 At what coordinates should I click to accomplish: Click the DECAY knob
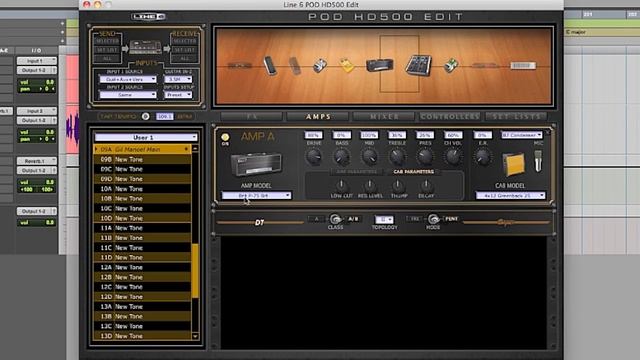tap(426, 186)
